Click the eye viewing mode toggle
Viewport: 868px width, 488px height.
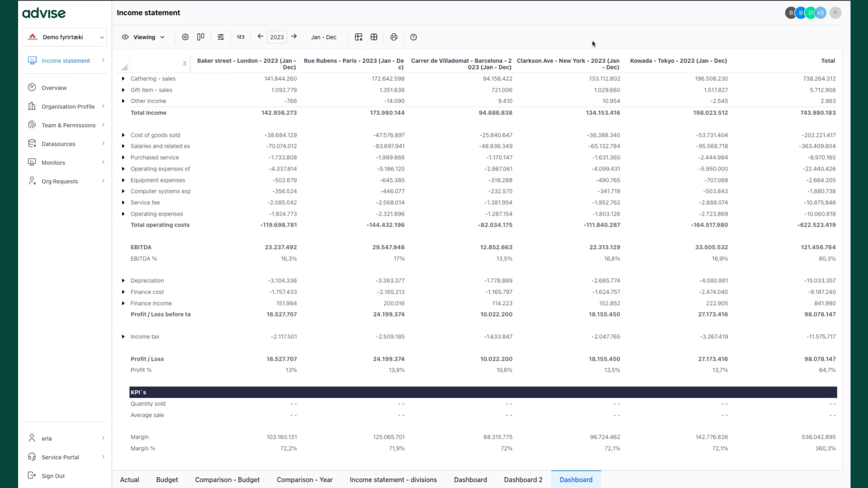pos(125,37)
